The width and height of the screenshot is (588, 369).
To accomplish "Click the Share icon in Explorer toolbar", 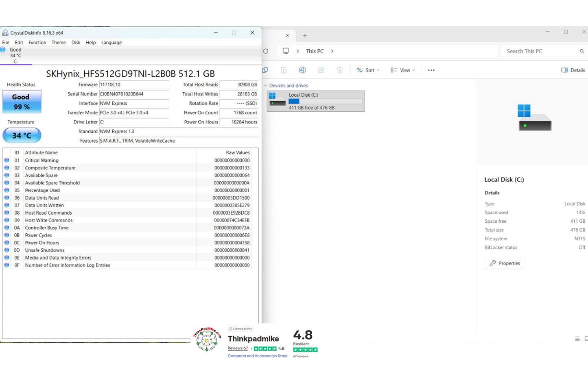I will point(321,70).
